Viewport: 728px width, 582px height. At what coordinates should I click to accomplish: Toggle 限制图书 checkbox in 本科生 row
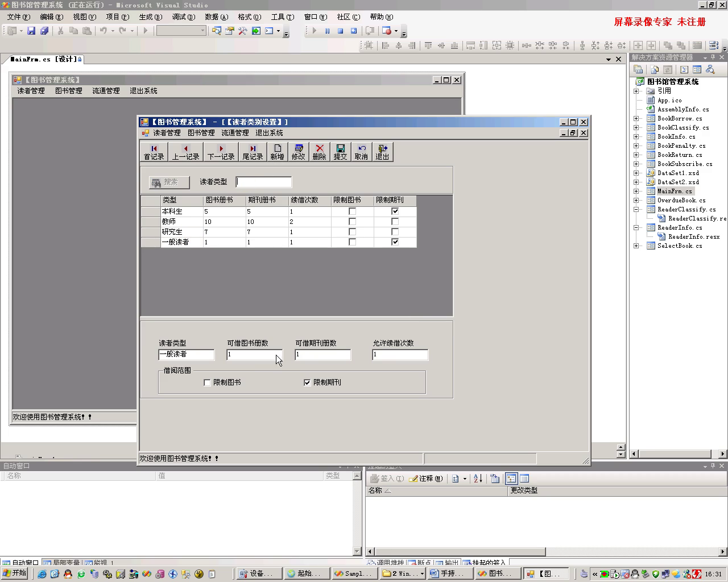(x=352, y=211)
